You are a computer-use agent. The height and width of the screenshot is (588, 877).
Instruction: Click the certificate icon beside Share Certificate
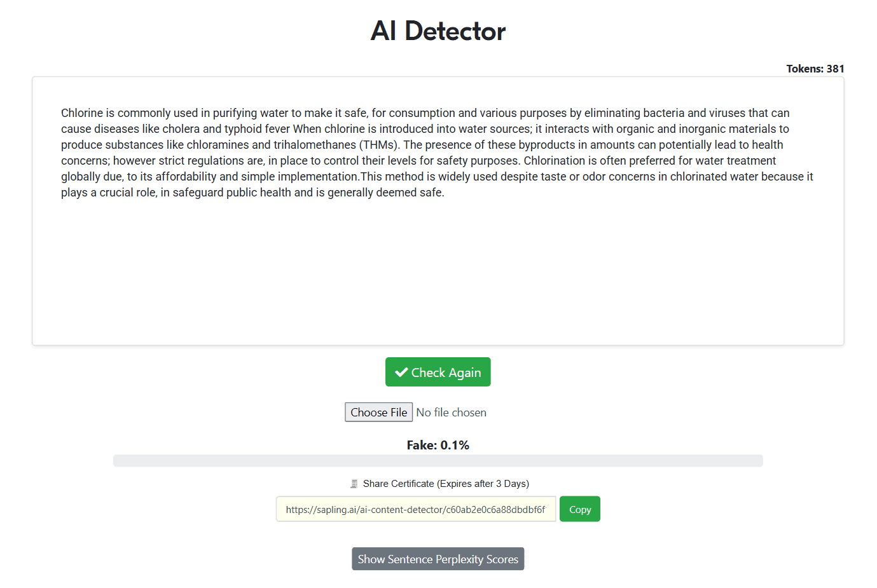(x=354, y=484)
